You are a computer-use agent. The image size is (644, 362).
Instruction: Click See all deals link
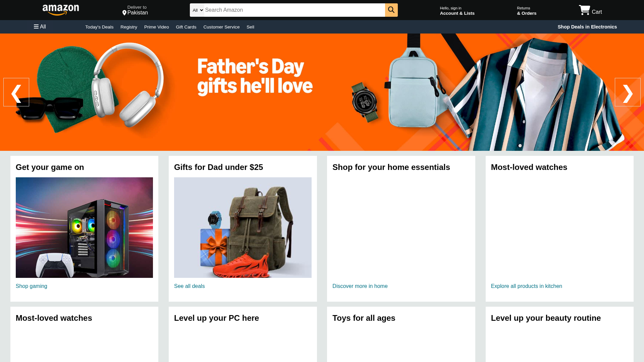coord(190,286)
